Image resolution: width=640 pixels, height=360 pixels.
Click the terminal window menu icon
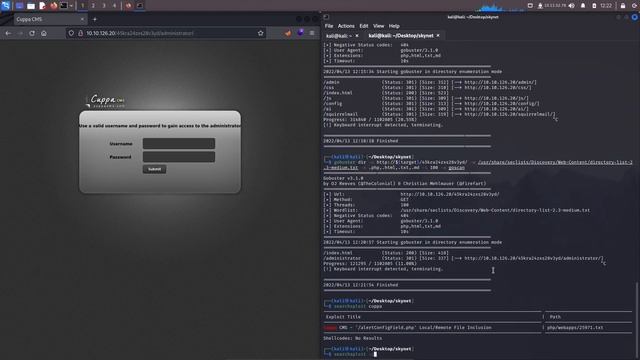click(x=326, y=17)
